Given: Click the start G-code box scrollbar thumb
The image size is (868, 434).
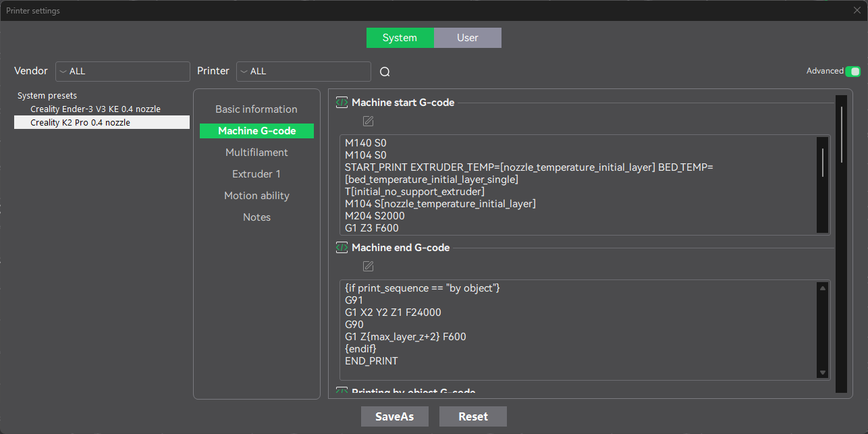Looking at the screenshot, I should click(x=822, y=162).
